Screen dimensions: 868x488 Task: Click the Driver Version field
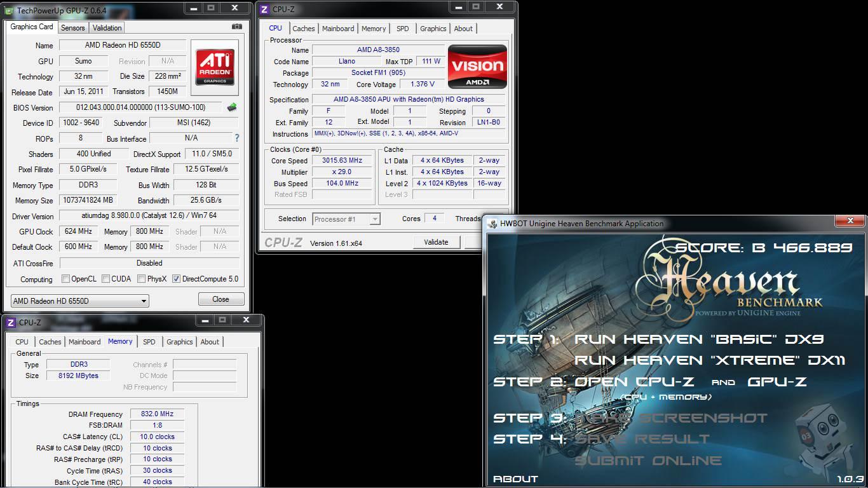point(149,215)
